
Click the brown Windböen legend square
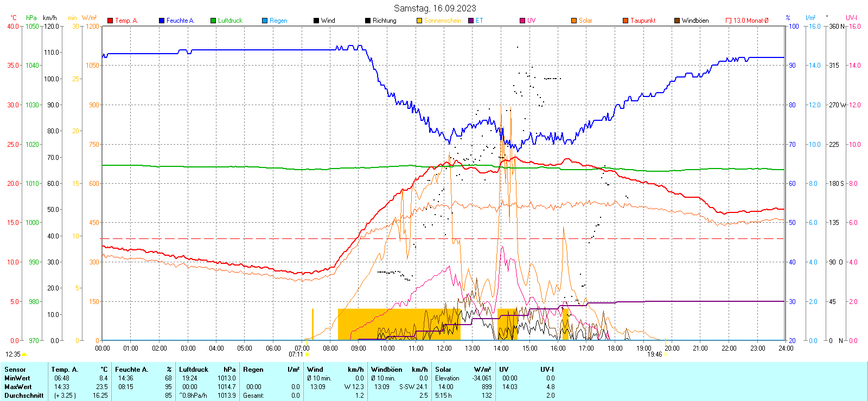coord(677,21)
